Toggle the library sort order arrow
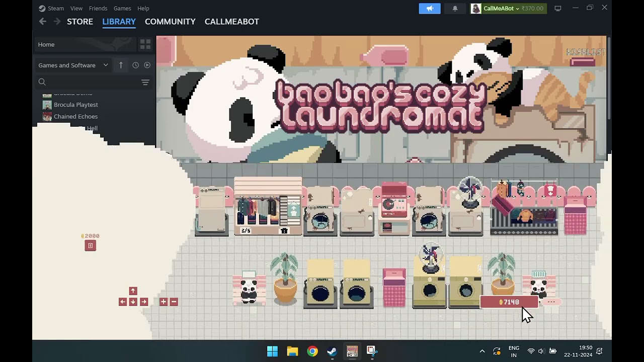This screenshot has width=644, height=362. 121,65
